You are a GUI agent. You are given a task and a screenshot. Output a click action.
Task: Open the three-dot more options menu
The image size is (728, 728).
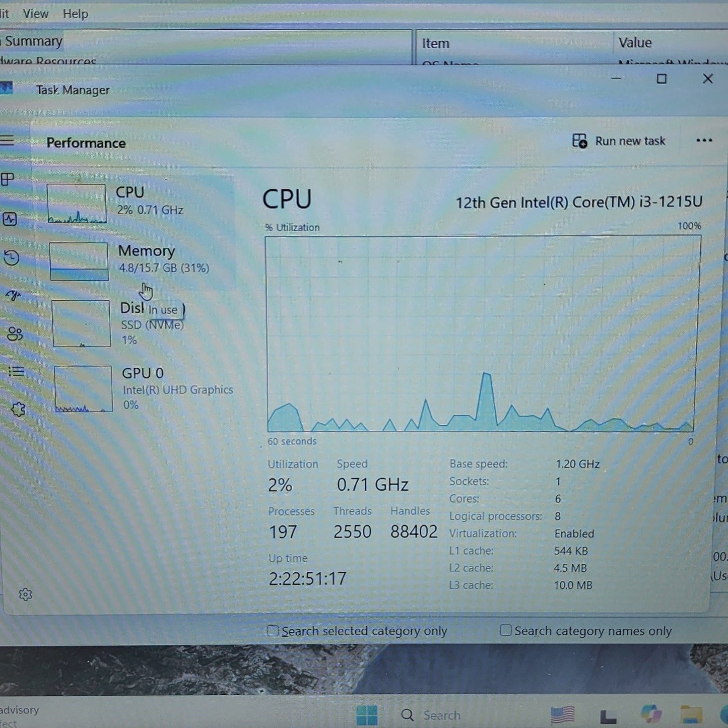tap(704, 141)
